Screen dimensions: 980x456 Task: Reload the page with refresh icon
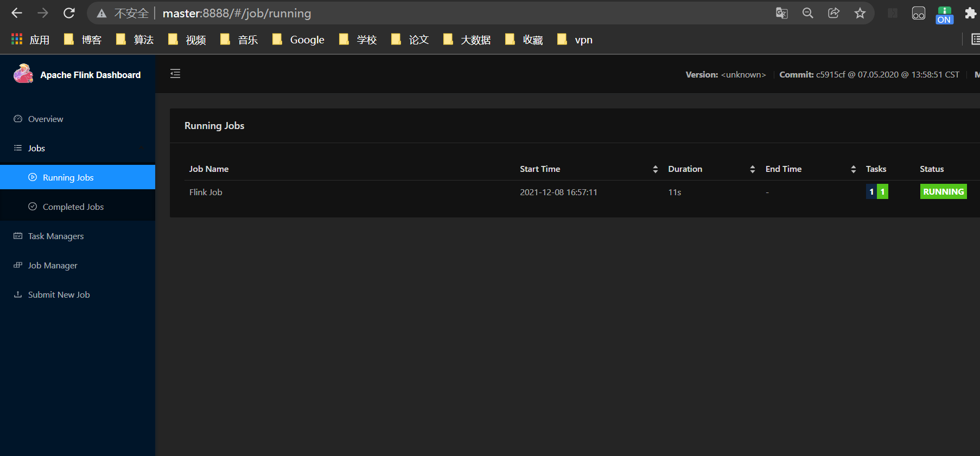[x=69, y=13]
